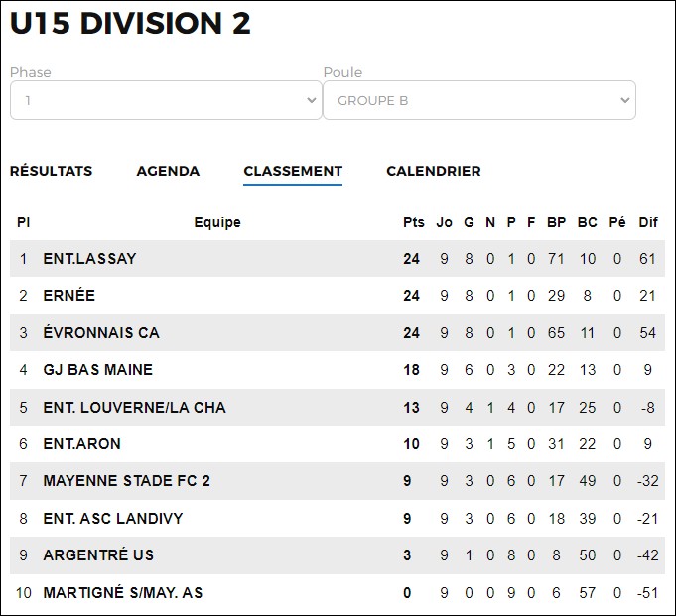Viewport: 676px width, 616px height.
Task: Select the CLASSEMENT tab
Action: (x=293, y=171)
